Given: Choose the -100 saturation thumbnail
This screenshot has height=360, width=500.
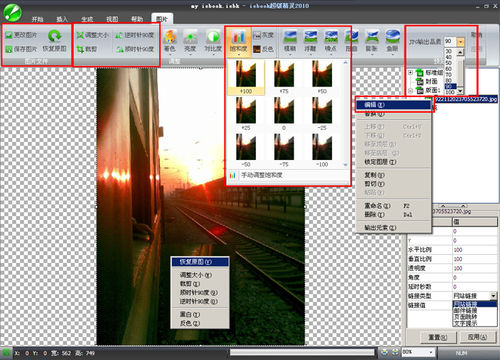Looking at the screenshot, I should point(322,151).
